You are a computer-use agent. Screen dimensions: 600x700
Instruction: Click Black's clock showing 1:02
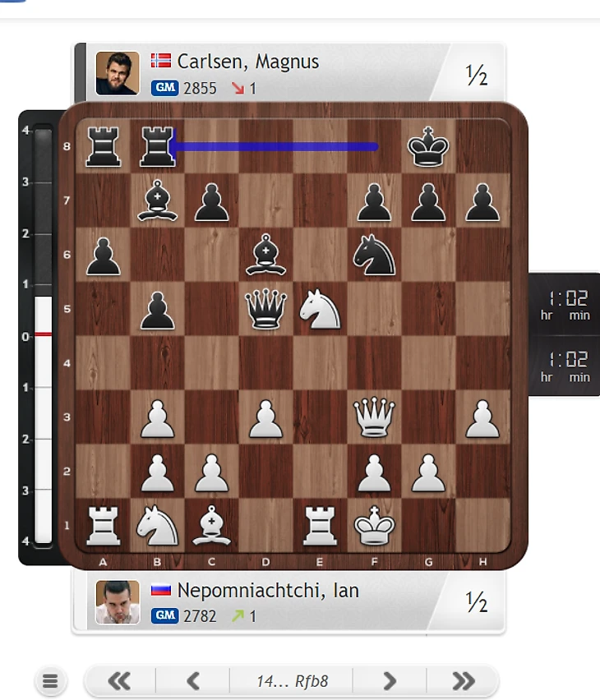pyautogui.click(x=565, y=305)
